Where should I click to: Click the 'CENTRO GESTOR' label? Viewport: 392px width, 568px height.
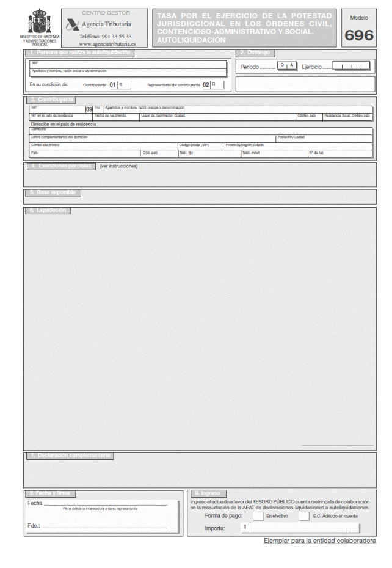coord(106,13)
